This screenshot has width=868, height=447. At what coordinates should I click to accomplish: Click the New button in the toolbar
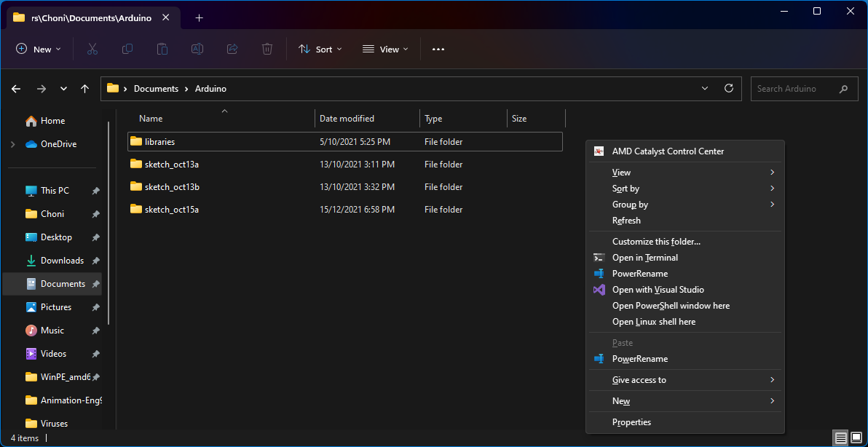click(38, 49)
